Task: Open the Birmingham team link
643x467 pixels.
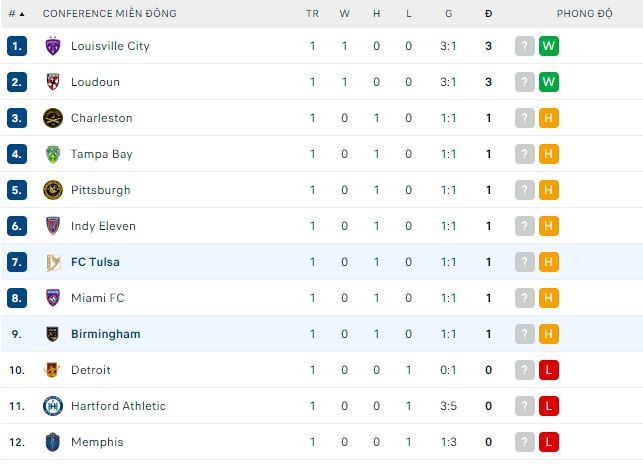Action: point(105,334)
